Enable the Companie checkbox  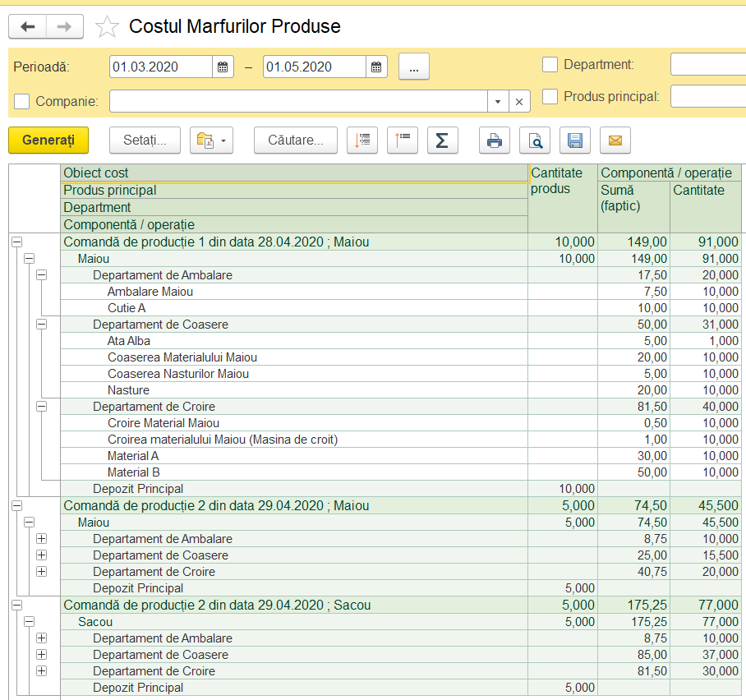point(22,101)
